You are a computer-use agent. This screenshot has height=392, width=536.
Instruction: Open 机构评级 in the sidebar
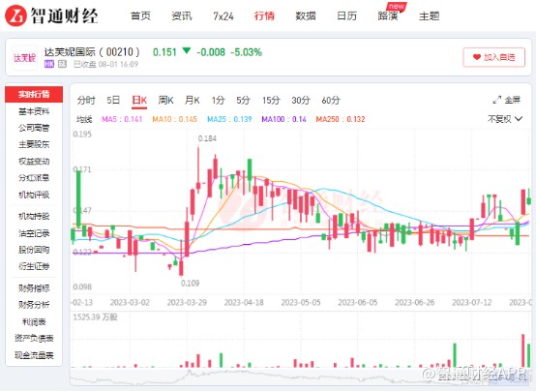click(34, 195)
